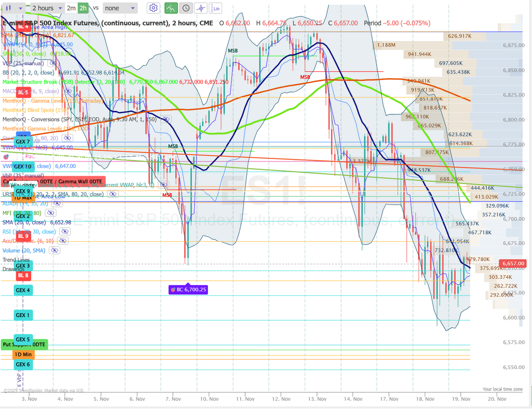Select the 2h timeframe button
This screenshot has width=532, height=410.
tap(83, 8)
